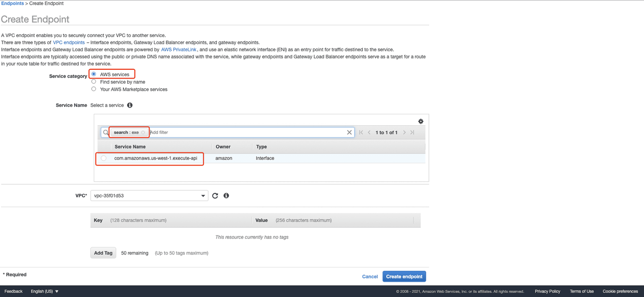Cancel endpoint creation

[x=370, y=276]
